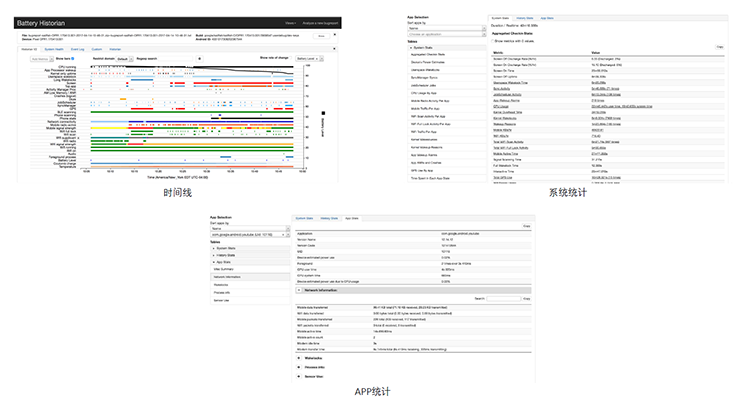This screenshot has width=750, height=405.
Task: Open the Default domain dropdown
Action: (x=124, y=59)
